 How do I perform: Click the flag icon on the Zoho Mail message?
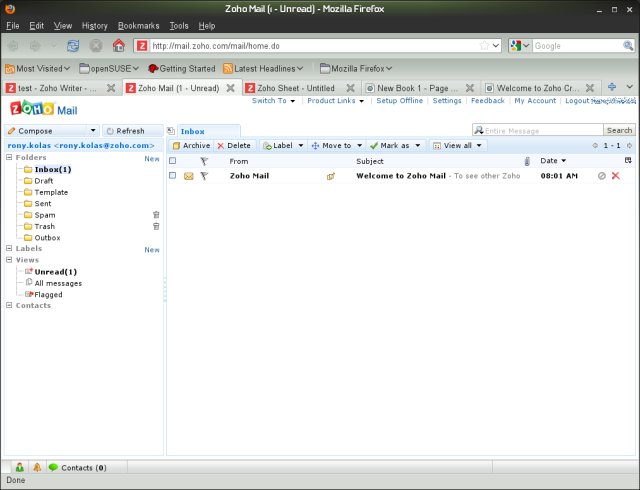(204, 176)
